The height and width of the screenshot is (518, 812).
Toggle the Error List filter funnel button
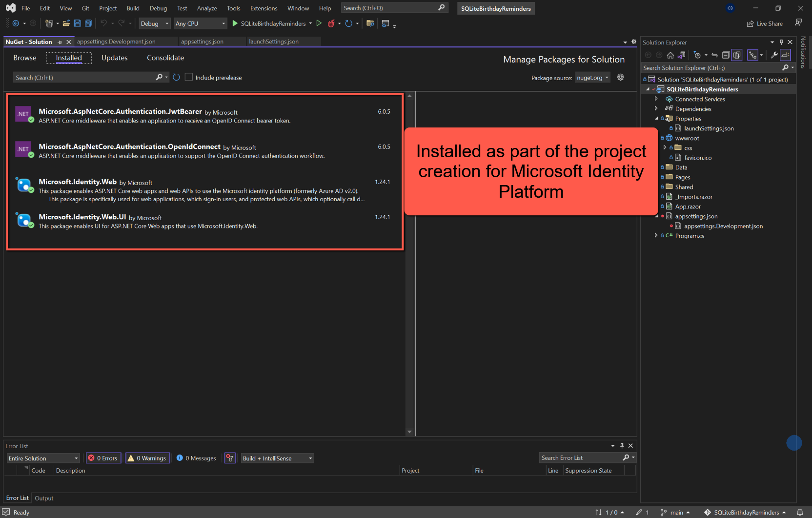pos(230,458)
